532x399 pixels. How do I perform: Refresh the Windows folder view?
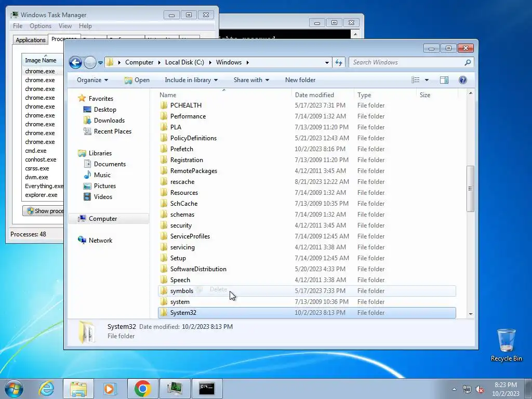pyautogui.click(x=339, y=62)
